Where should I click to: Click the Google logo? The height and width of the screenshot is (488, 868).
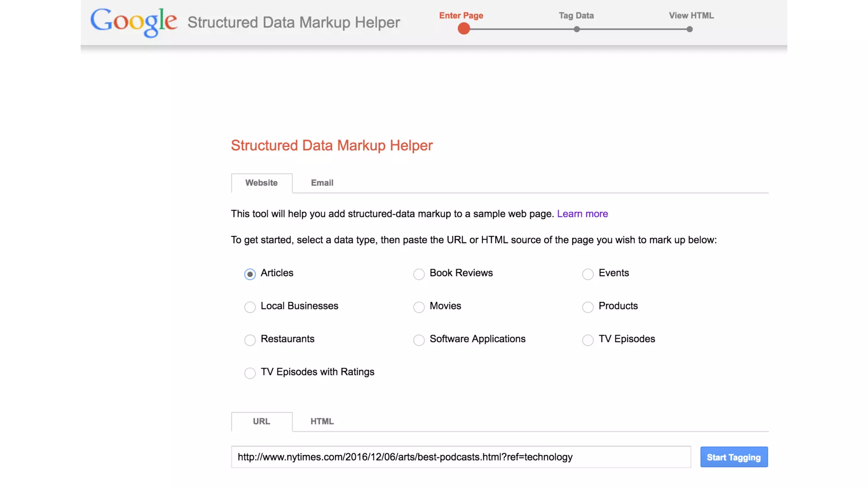pyautogui.click(x=134, y=22)
